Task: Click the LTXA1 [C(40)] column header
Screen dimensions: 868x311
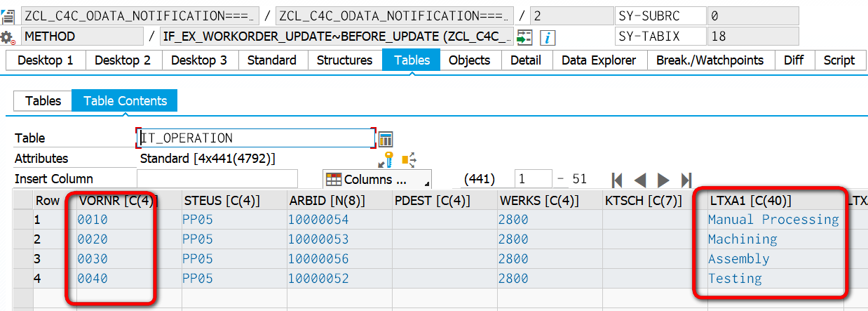Action: pyautogui.click(x=775, y=201)
